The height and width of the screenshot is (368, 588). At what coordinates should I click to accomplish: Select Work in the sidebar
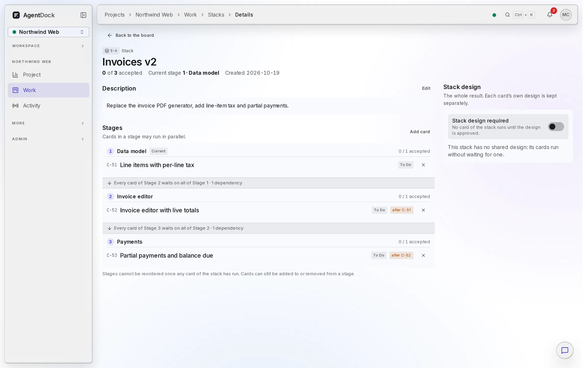tap(49, 90)
